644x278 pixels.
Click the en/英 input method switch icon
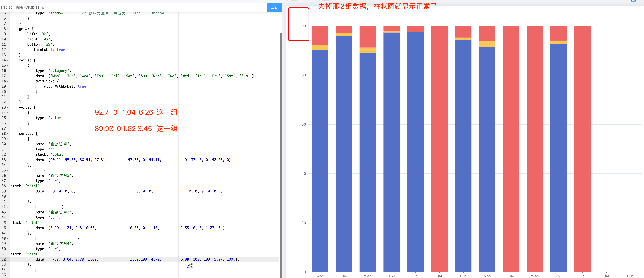tap(190, 266)
